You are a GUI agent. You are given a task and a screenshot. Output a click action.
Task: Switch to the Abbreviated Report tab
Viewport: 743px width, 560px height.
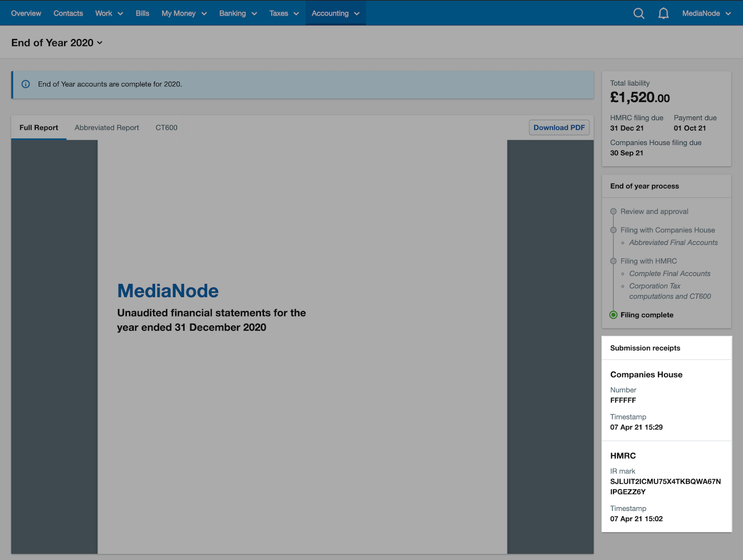[x=107, y=128]
